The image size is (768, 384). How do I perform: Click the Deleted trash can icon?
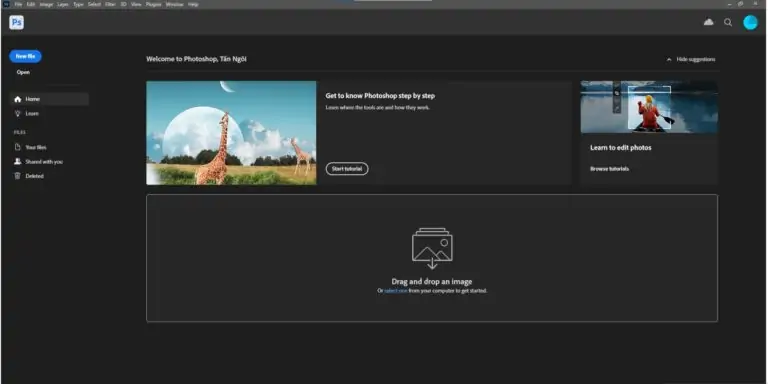point(18,176)
